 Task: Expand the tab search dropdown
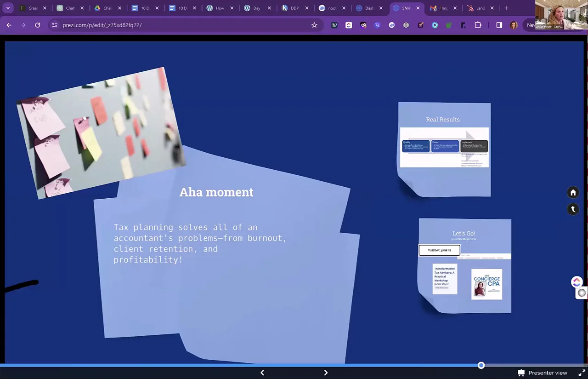click(8, 8)
